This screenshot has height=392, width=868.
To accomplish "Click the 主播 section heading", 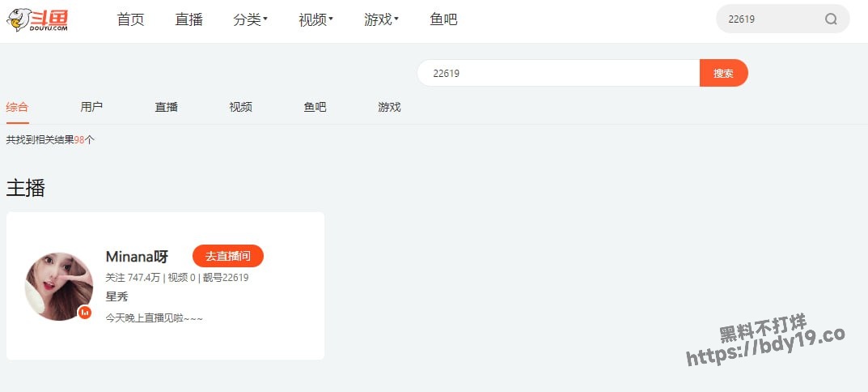I will 25,188.
